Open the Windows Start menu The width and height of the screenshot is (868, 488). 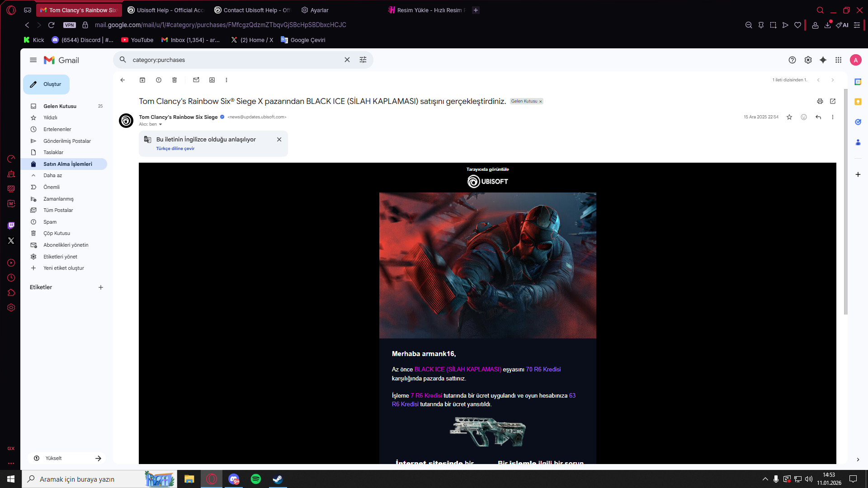11,479
